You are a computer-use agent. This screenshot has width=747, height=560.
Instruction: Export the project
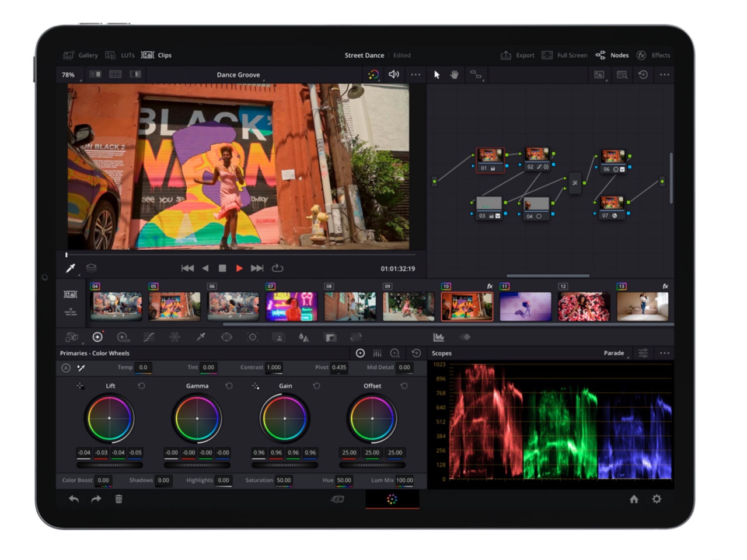click(518, 55)
